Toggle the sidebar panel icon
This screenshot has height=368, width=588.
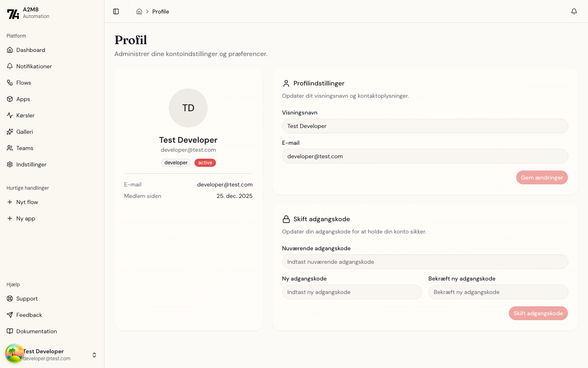(x=116, y=11)
